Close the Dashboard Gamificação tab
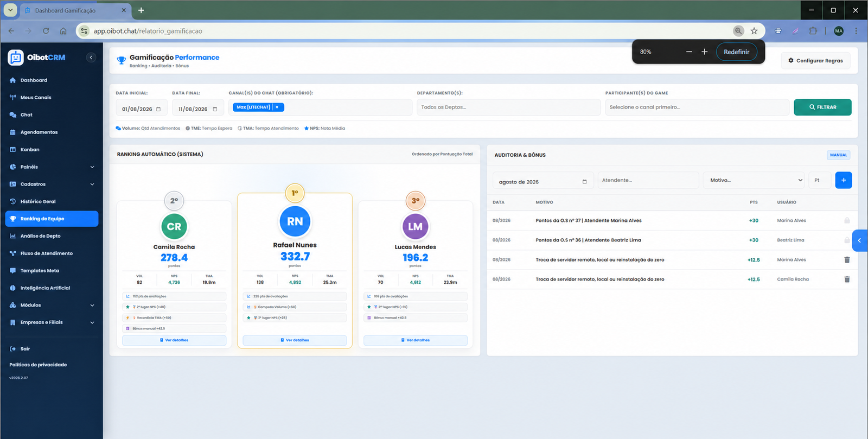Viewport: 868px width, 439px height. click(124, 10)
